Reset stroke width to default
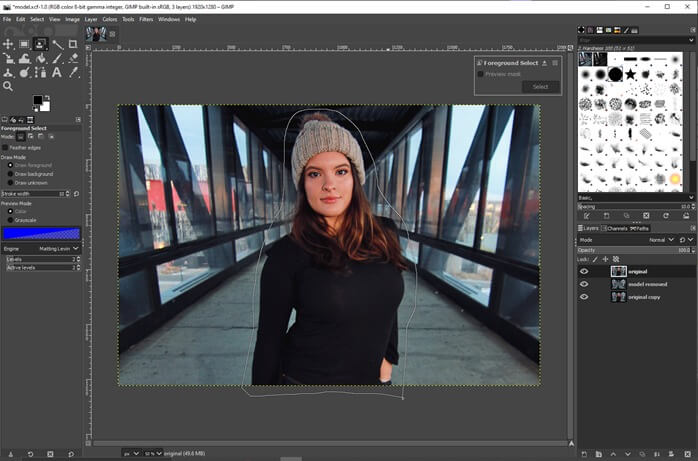This screenshot has width=698, height=461. [x=77, y=194]
